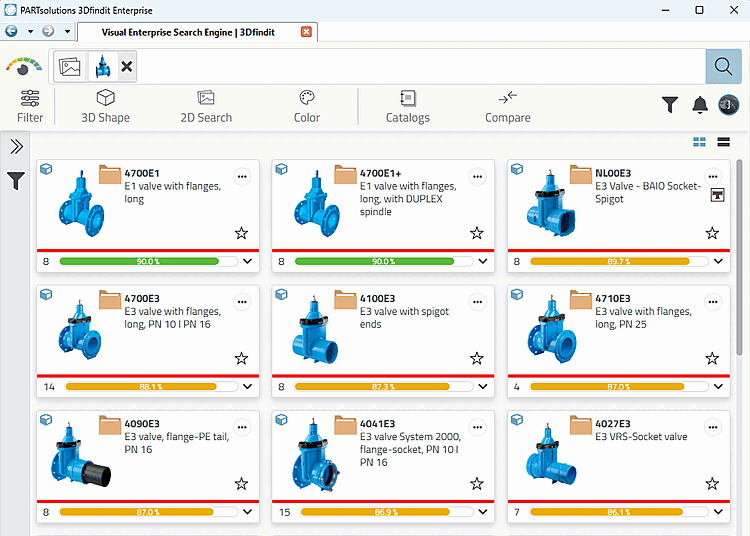Favorite the 4700E1 valve with star
This screenshot has height=536, width=750.
[x=242, y=233]
